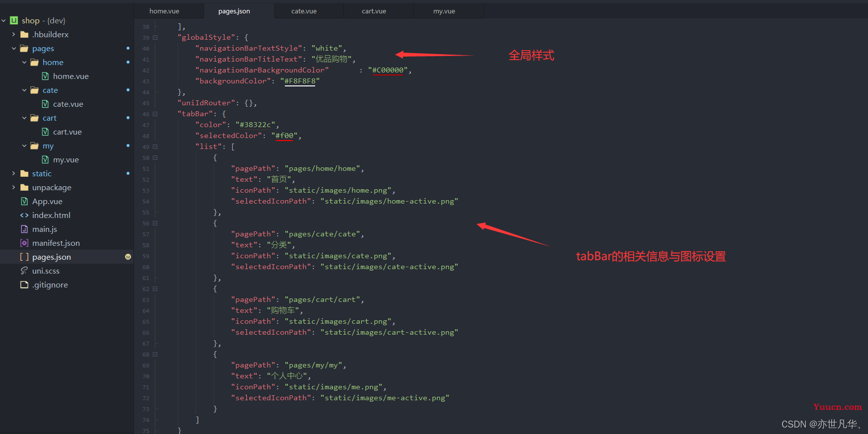868x434 pixels.
Task: Click the cate folder icon
Action: 35,90
